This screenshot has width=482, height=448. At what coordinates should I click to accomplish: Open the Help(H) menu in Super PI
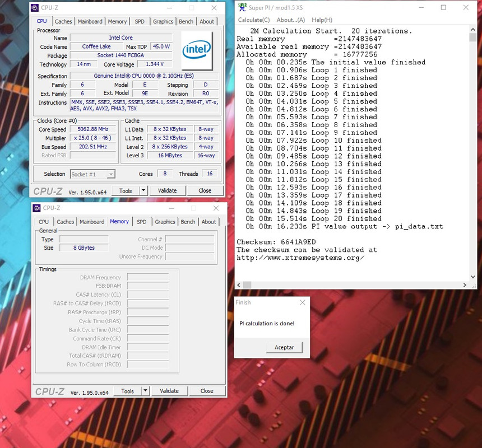click(322, 20)
